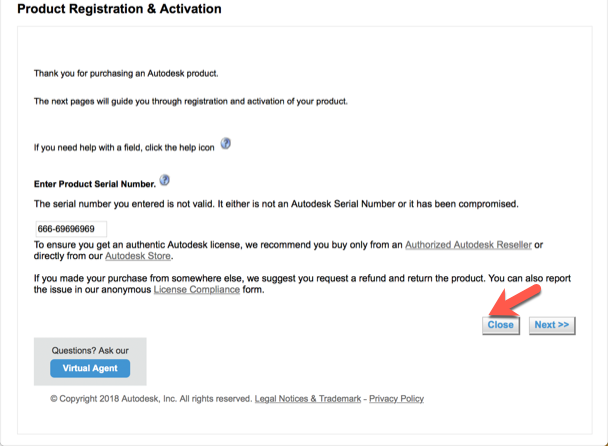The image size is (608, 446).
Task: View the Privacy Policy link
Action: 396,398
